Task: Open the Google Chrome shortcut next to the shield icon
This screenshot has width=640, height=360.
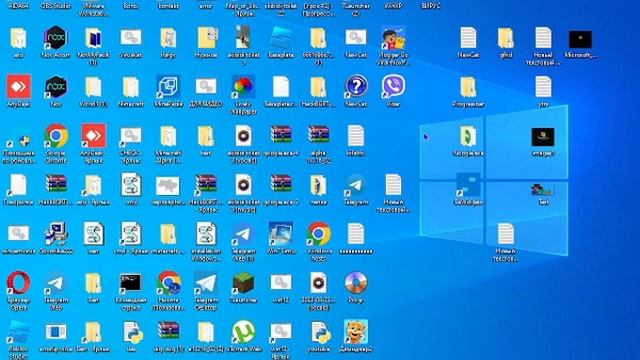Action: [56, 136]
